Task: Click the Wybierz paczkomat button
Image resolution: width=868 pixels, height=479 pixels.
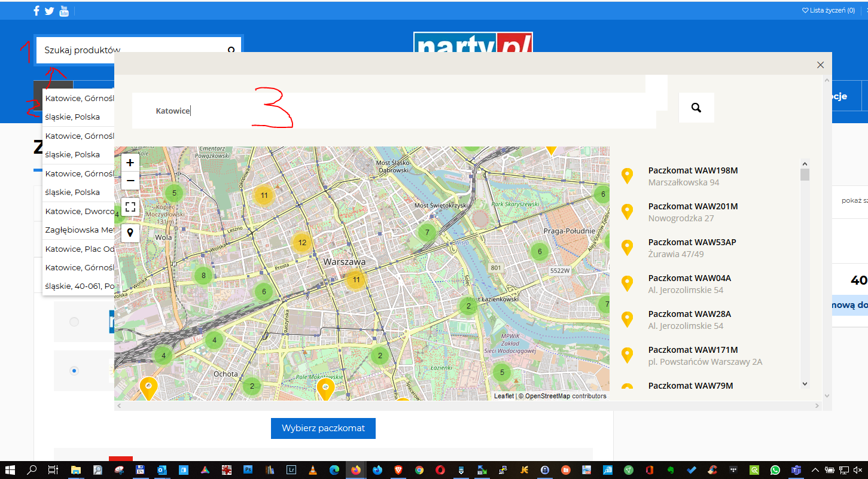Action: point(323,428)
